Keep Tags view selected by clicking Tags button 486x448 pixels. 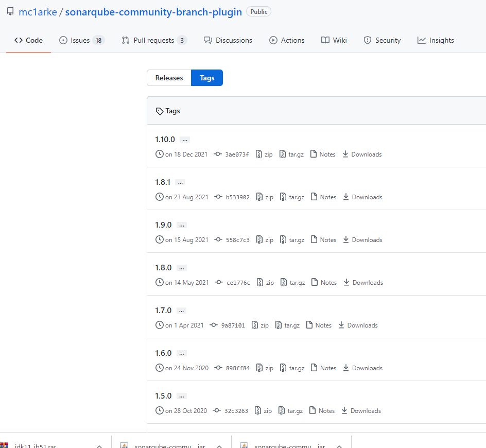click(x=206, y=78)
